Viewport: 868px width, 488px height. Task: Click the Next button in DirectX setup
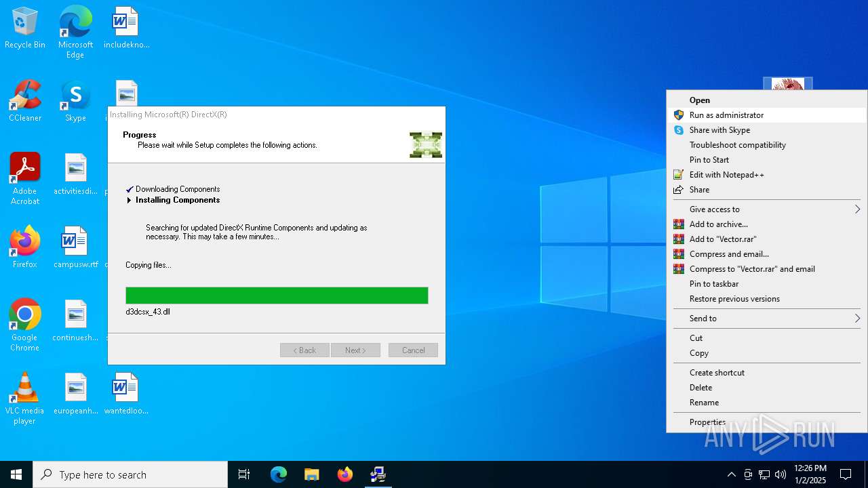click(355, 350)
